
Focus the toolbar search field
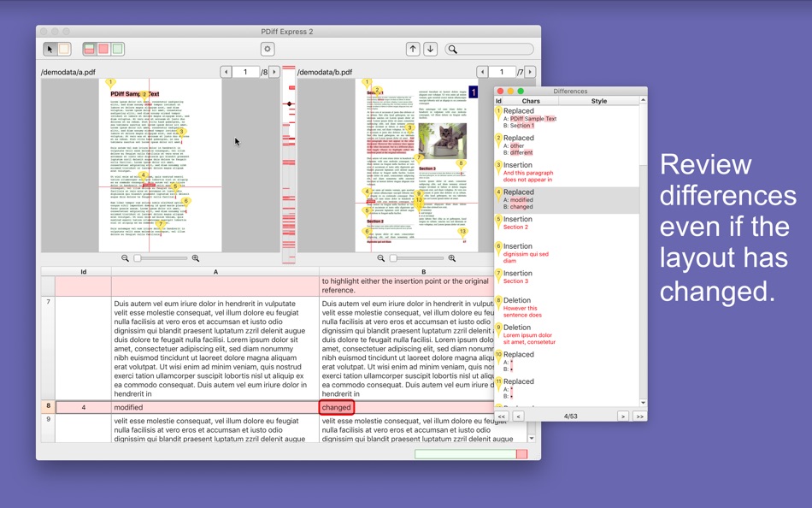point(489,50)
